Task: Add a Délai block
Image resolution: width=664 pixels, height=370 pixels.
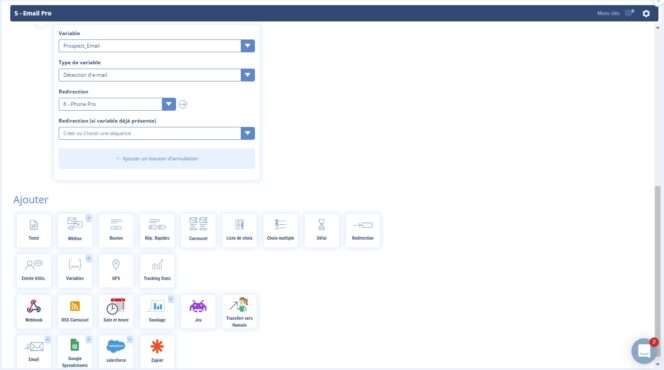Action: pyautogui.click(x=321, y=230)
